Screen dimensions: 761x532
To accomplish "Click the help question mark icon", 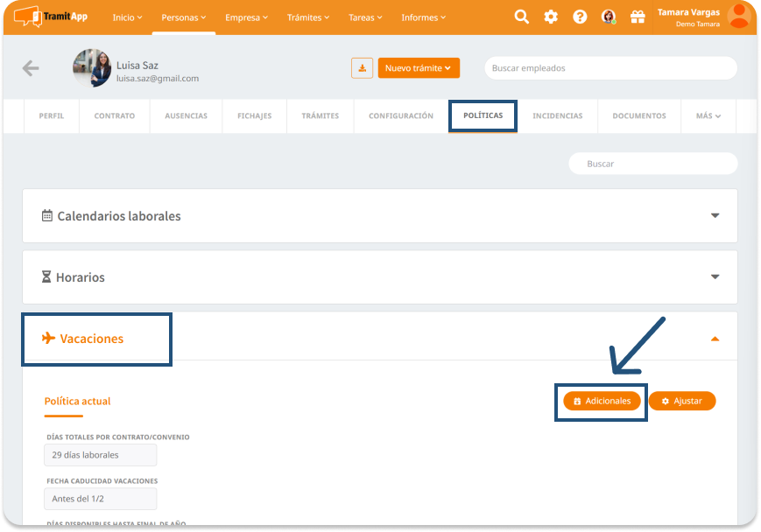I will (580, 17).
